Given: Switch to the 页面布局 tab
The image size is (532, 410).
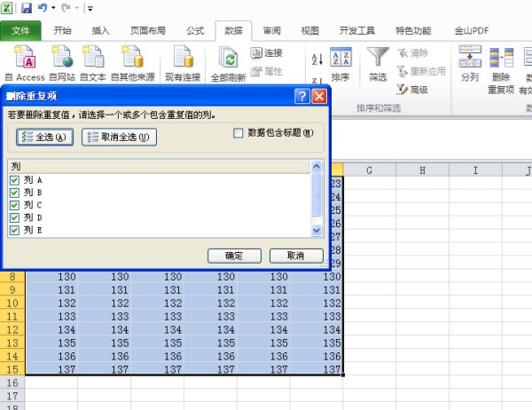Looking at the screenshot, I should 148,30.
